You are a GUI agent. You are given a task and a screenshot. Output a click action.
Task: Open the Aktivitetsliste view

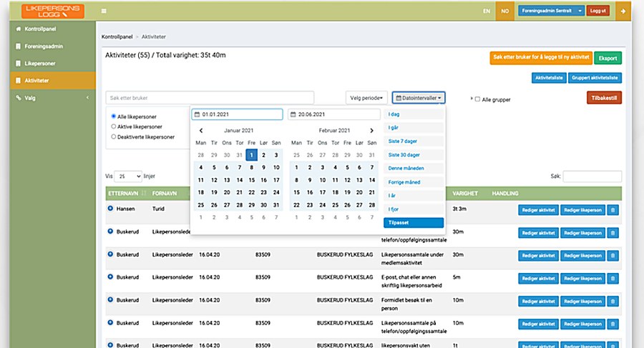click(x=549, y=78)
